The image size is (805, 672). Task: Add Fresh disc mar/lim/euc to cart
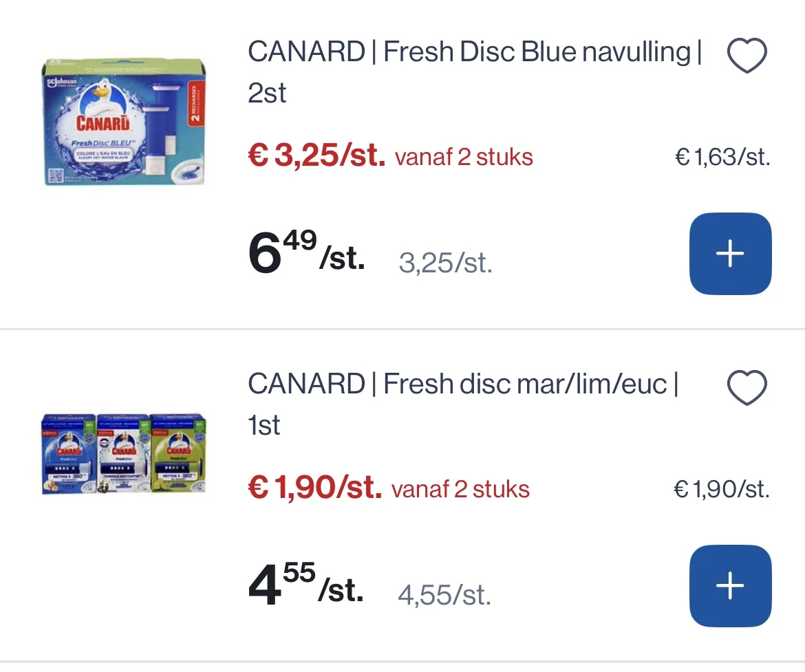click(x=730, y=585)
